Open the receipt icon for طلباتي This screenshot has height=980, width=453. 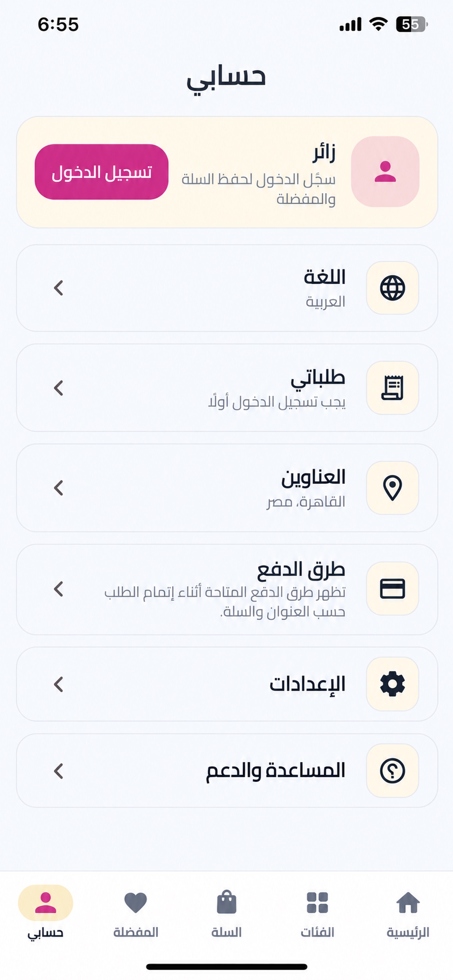(x=392, y=388)
